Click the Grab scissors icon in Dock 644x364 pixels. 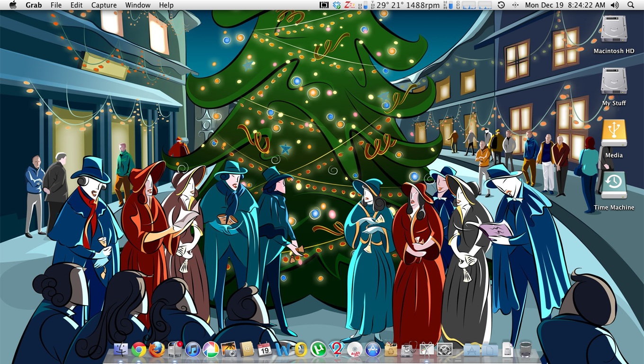click(x=427, y=350)
